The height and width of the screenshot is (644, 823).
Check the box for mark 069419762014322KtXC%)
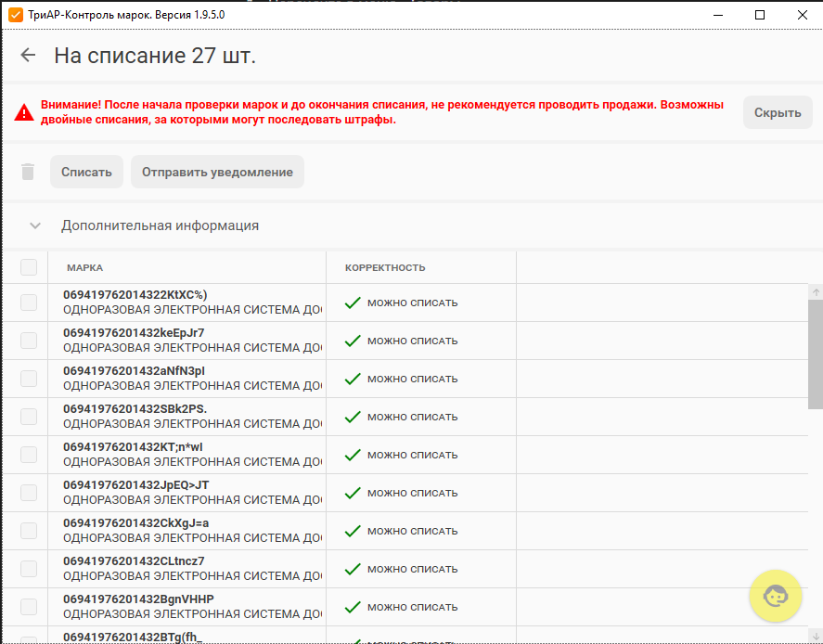[29, 303]
